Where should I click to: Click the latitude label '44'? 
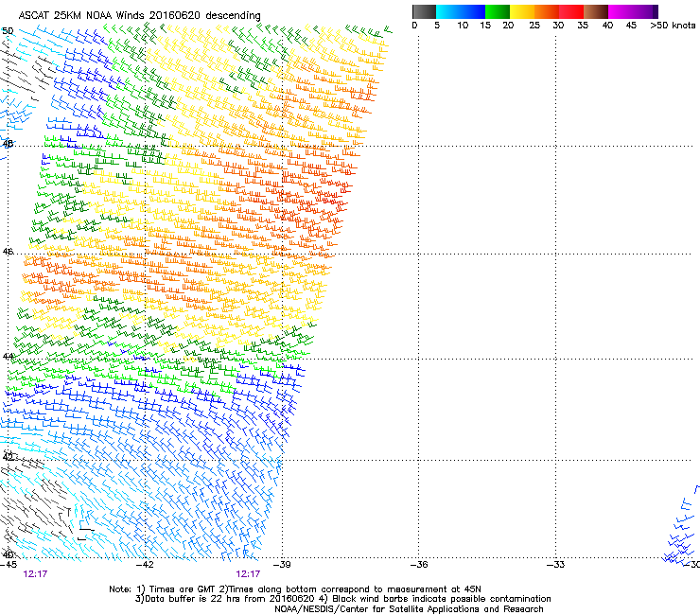coord(8,357)
